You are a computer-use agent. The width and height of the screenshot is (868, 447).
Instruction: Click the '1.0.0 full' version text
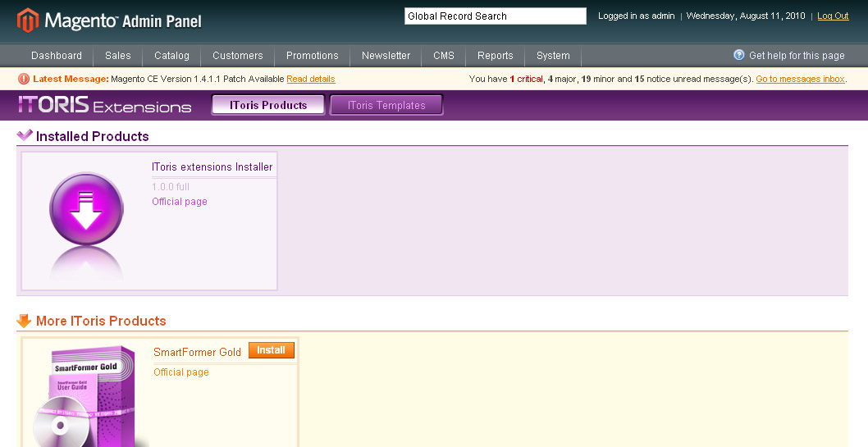[x=171, y=187]
